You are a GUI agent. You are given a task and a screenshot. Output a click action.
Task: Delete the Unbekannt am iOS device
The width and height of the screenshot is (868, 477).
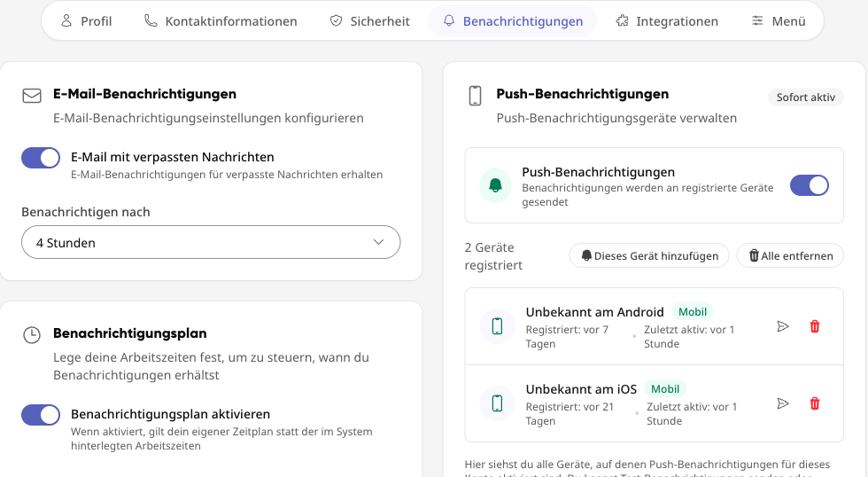[814, 403]
